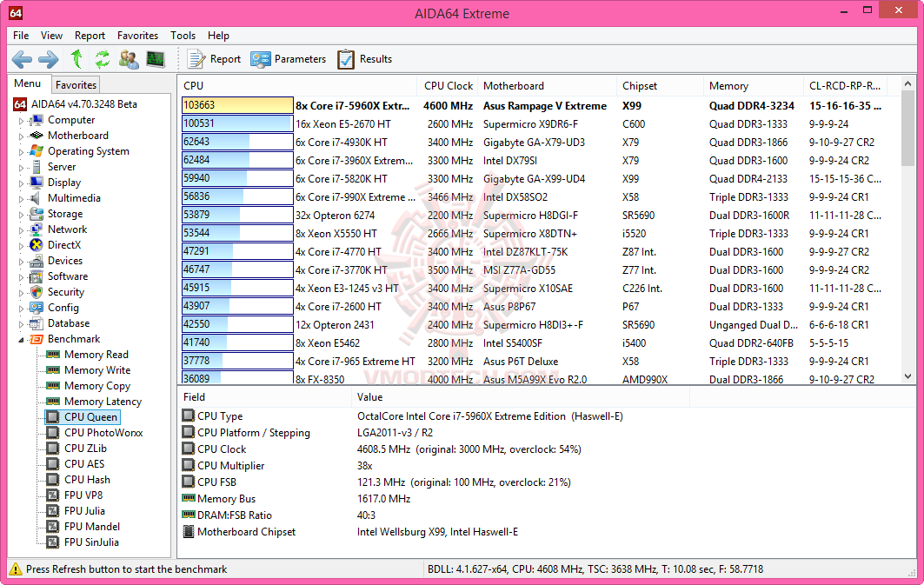Image resolution: width=924 pixels, height=585 pixels.
Task: Click the Memory Copy RAM icon
Action: tap(53, 385)
